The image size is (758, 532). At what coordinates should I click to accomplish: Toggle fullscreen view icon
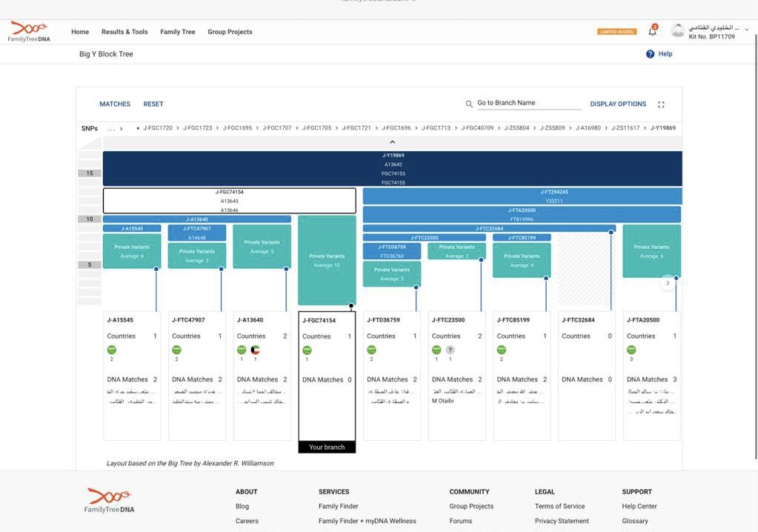point(661,104)
